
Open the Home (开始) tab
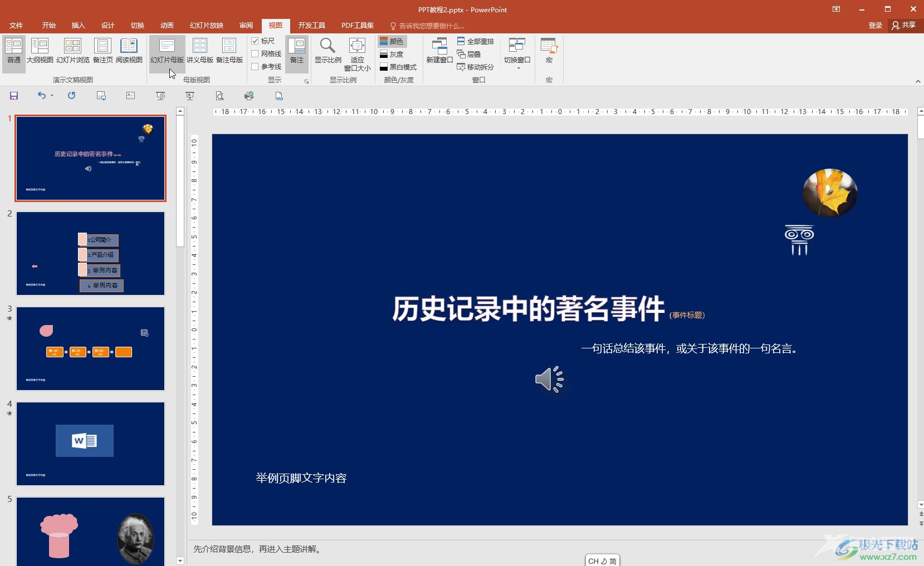(49, 26)
